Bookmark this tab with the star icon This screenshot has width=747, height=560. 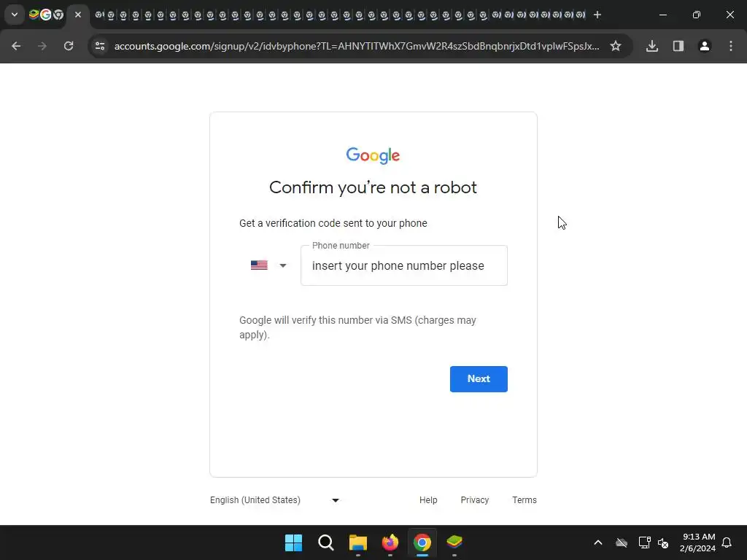coord(616,46)
